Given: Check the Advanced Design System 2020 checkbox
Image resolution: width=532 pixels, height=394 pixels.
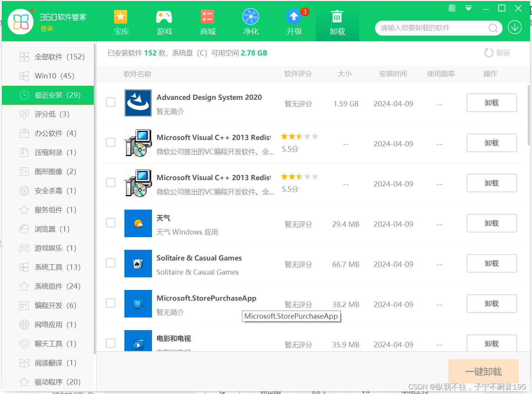Looking at the screenshot, I should coord(111,102).
